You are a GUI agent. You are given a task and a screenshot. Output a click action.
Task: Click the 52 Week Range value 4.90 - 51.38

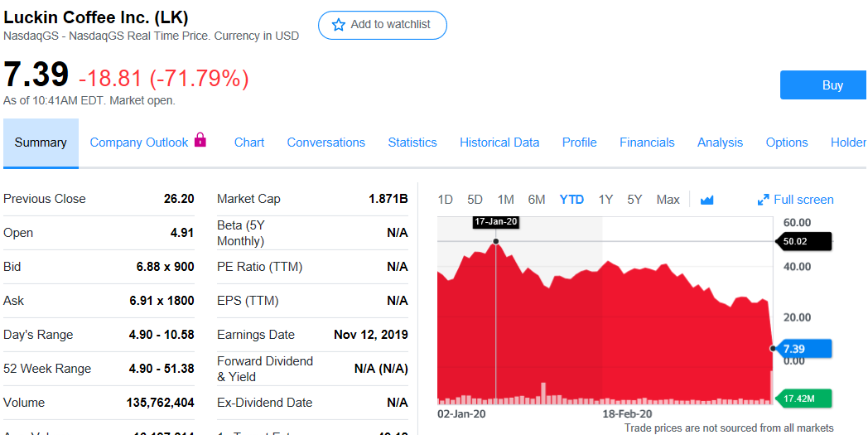[161, 369]
